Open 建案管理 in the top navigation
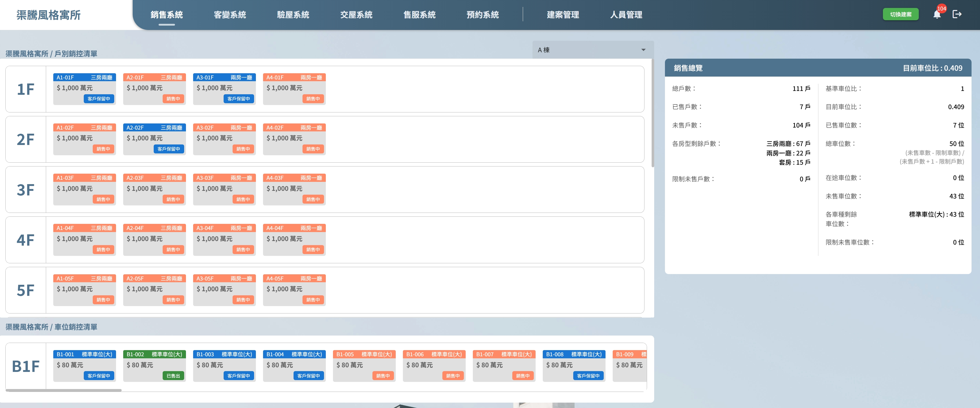This screenshot has height=408, width=980. click(563, 15)
